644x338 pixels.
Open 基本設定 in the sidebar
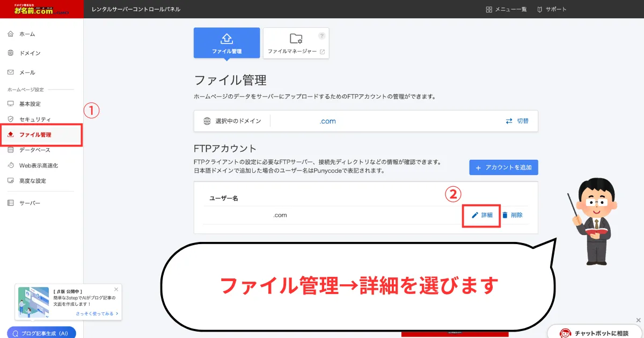[x=30, y=104]
